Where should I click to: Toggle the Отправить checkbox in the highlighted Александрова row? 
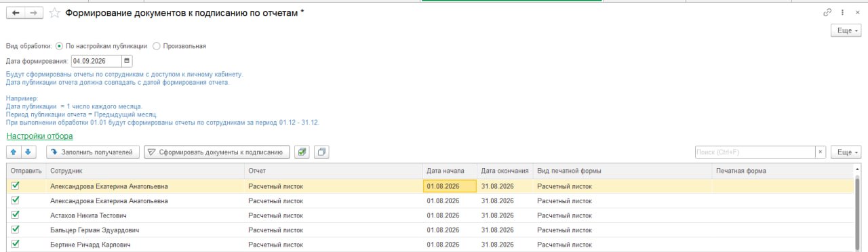coord(16,186)
